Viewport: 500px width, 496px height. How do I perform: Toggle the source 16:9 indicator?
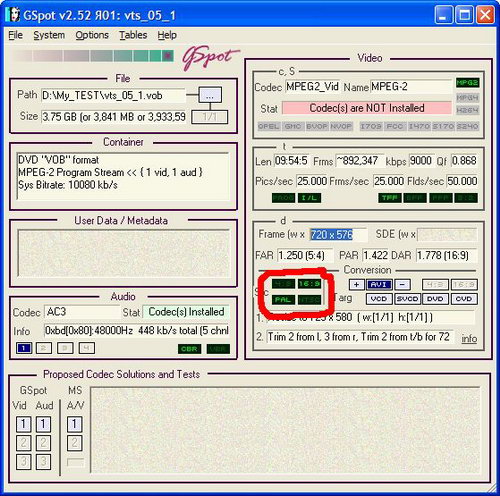pos(309,284)
